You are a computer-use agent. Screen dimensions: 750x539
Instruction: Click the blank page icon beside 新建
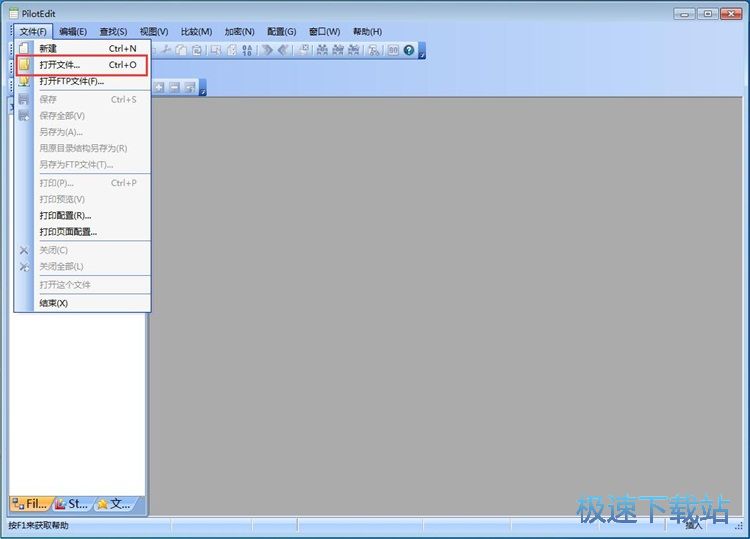pyautogui.click(x=24, y=48)
